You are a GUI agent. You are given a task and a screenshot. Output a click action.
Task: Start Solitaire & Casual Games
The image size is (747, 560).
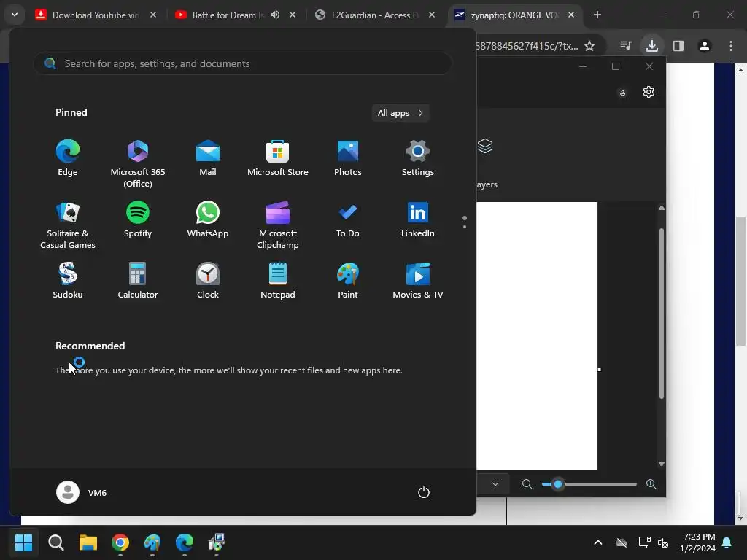[x=68, y=225]
